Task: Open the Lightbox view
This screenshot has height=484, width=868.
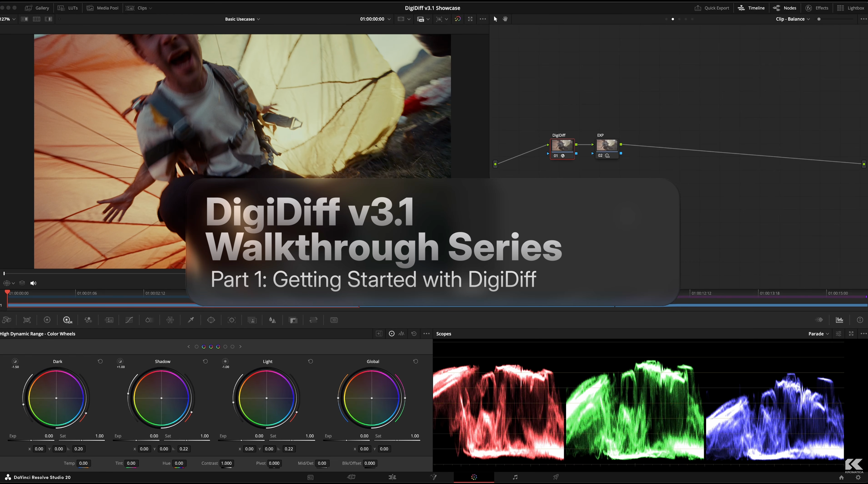Action: coord(851,8)
